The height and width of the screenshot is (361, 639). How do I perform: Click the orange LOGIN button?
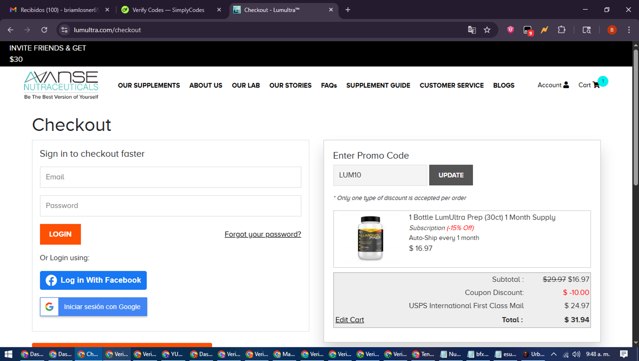click(60, 234)
